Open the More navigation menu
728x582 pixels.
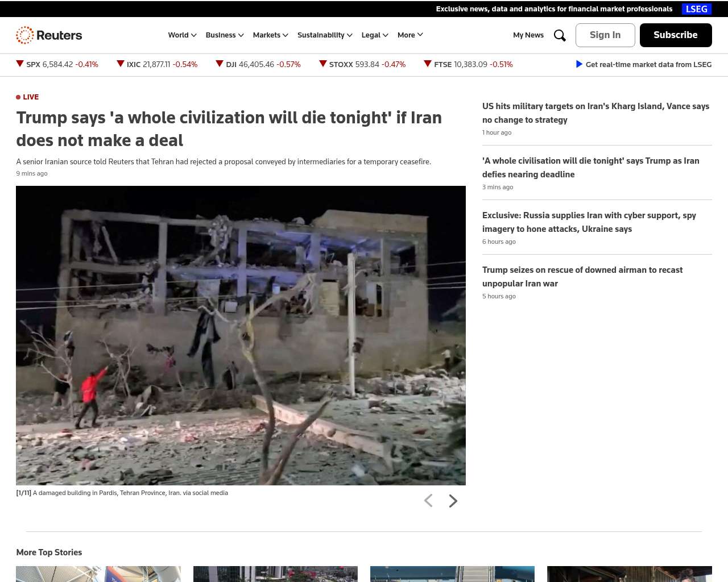(x=410, y=35)
